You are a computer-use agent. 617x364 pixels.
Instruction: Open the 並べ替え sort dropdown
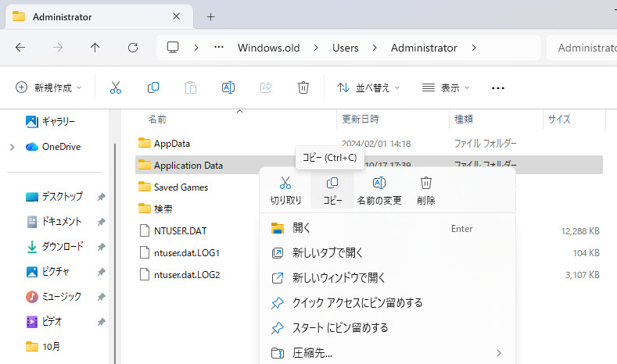[368, 87]
